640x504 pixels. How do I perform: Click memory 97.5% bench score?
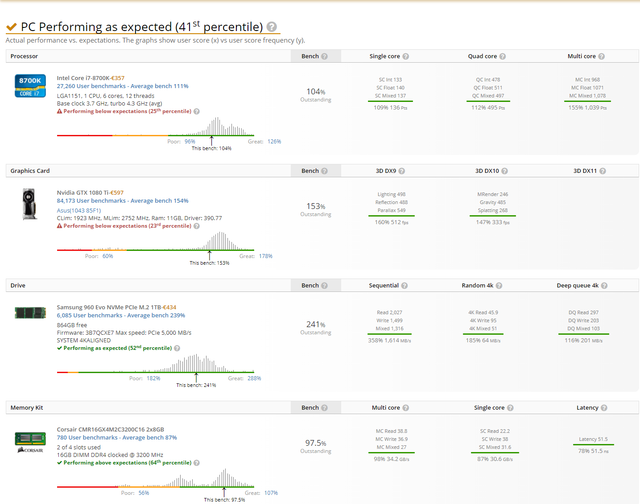[316, 443]
